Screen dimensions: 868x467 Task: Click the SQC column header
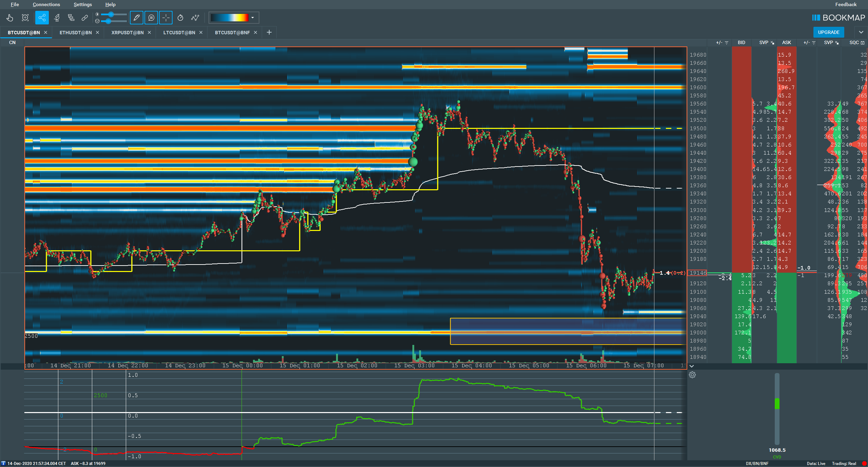pyautogui.click(x=854, y=42)
